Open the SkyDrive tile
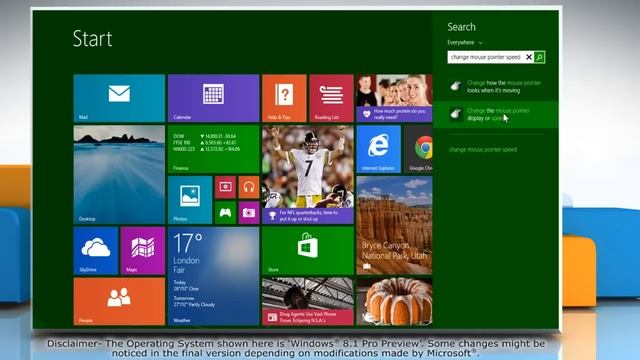The image size is (640, 360). (x=96, y=251)
